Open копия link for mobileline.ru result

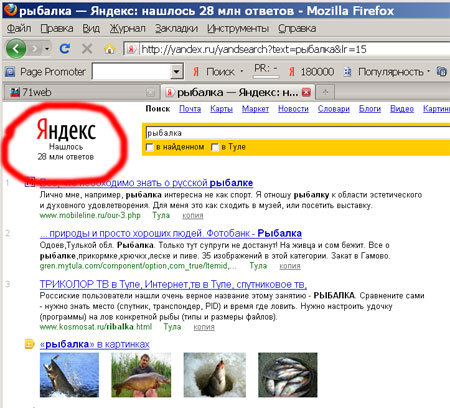(193, 216)
